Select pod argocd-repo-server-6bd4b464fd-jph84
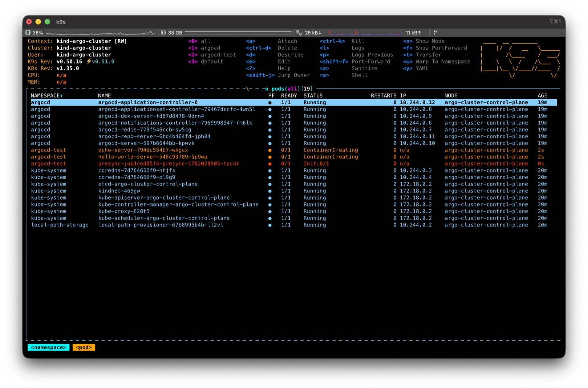Viewport: 588px width, 388px height. [x=294, y=137]
